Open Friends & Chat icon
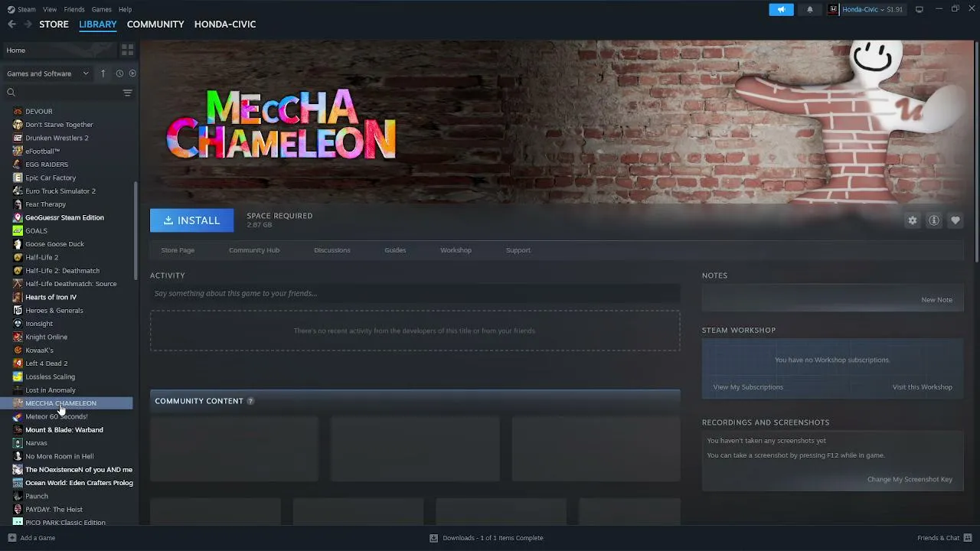Image resolution: width=980 pixels, height=551 pixels. click(x=968, y=538)
